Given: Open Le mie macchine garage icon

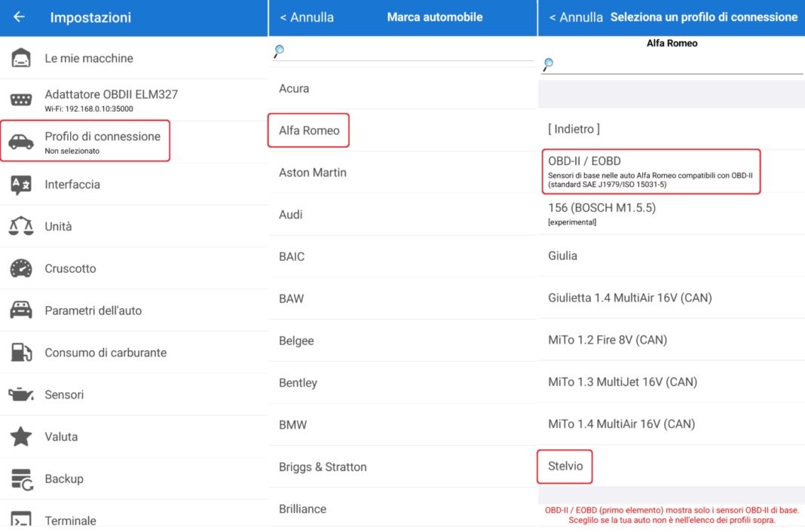Looking at the screenshot, I should coord(21,58).
